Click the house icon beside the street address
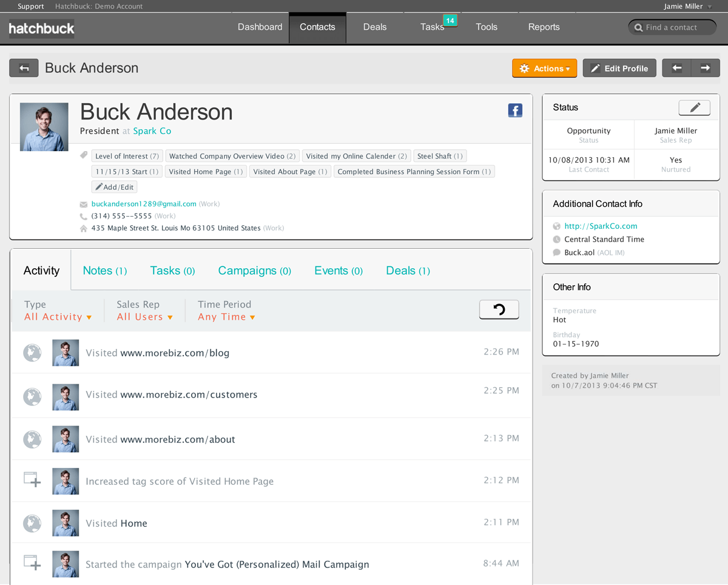728x585 pixels. click(x=83, y=228)
